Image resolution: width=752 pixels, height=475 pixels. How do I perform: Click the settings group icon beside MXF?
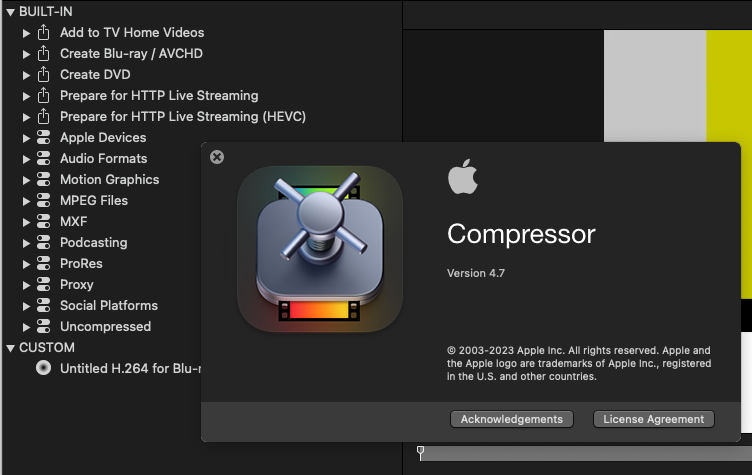pyautogui.click(x=43, y=222)
